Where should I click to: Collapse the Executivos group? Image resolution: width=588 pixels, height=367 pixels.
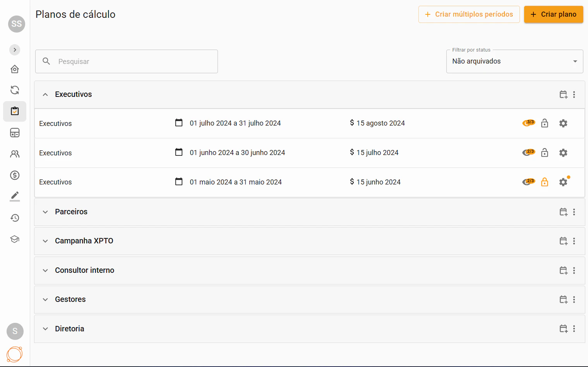[x=45, y=94]
